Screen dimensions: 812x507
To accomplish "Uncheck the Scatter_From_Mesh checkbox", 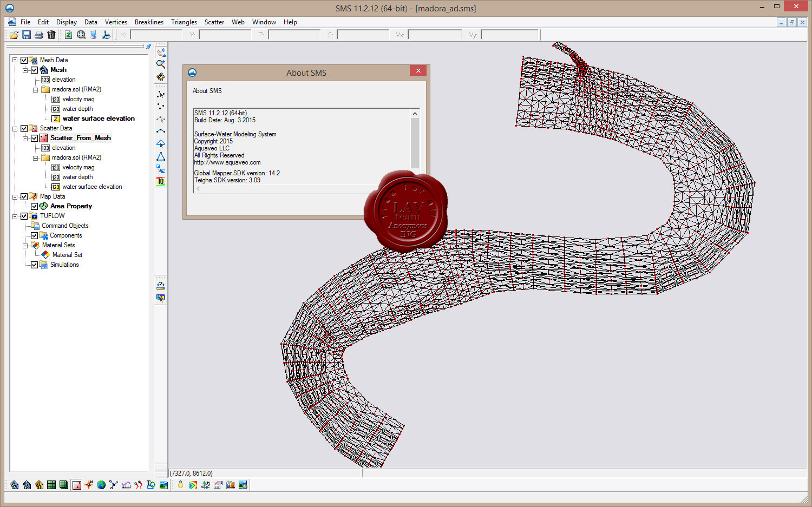I will tap(35, 138).
